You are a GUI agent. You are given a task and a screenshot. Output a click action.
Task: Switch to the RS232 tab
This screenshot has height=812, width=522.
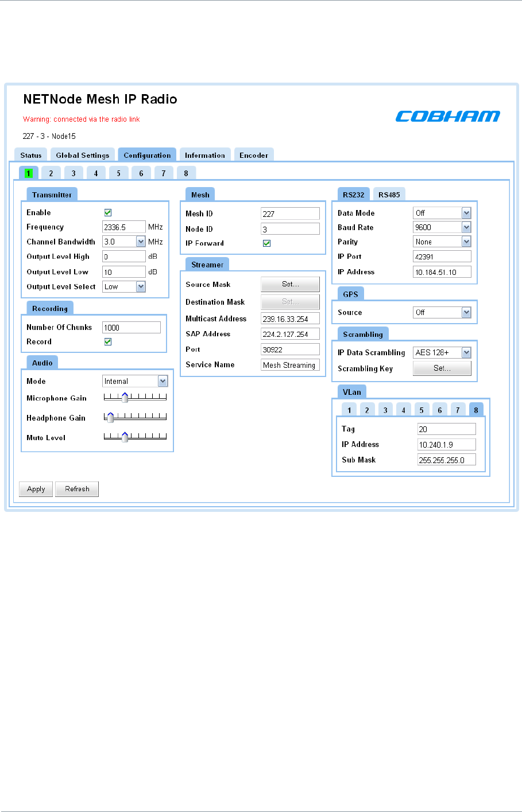(354, 195)
